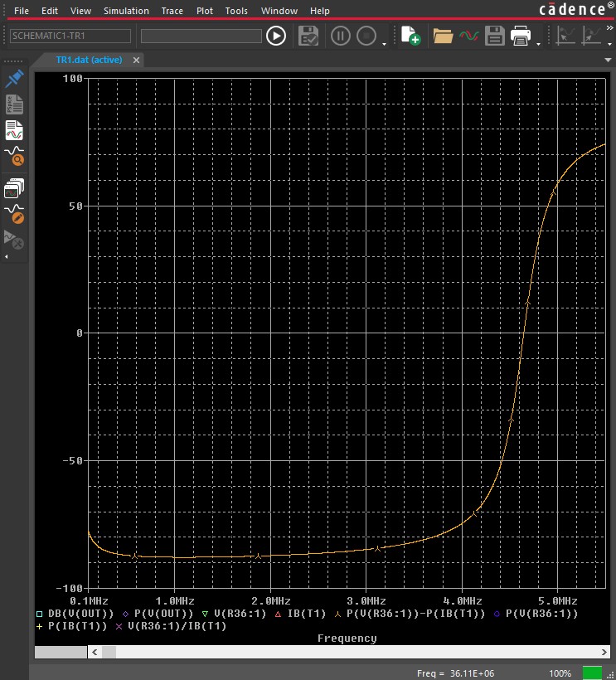Open the dropdown below the toolbar overflow chevron

609,44
